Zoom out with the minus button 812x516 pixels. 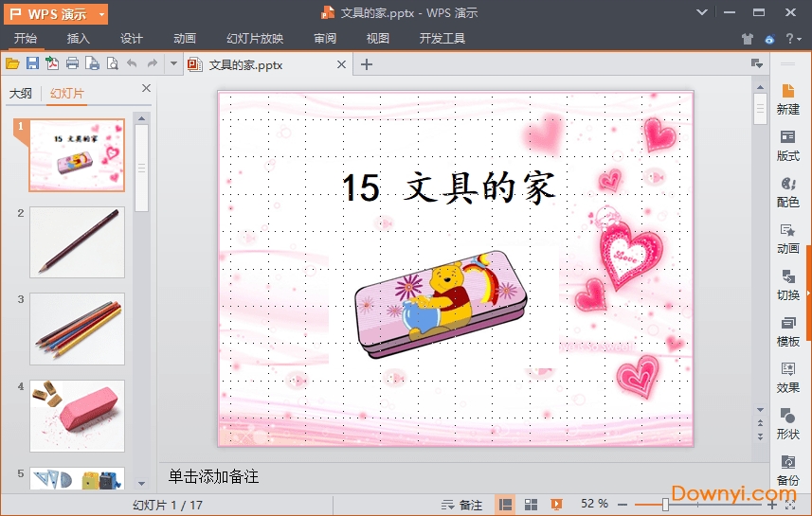coord(623,505)
